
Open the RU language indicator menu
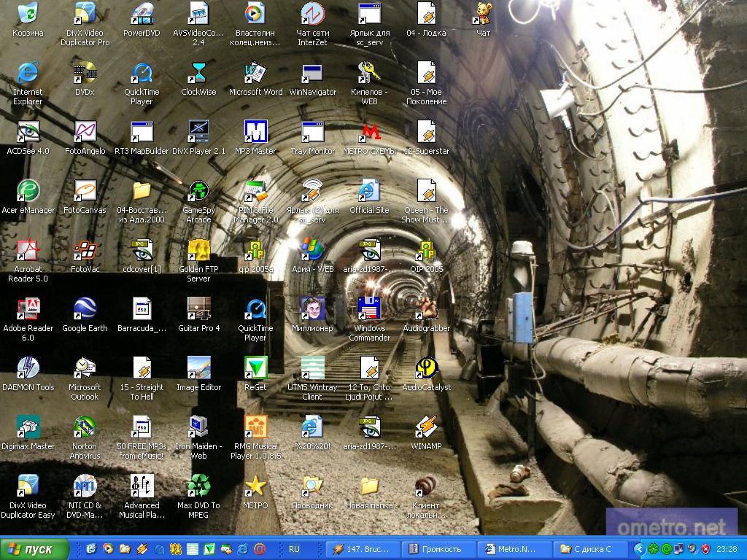(x=294, y=549)
